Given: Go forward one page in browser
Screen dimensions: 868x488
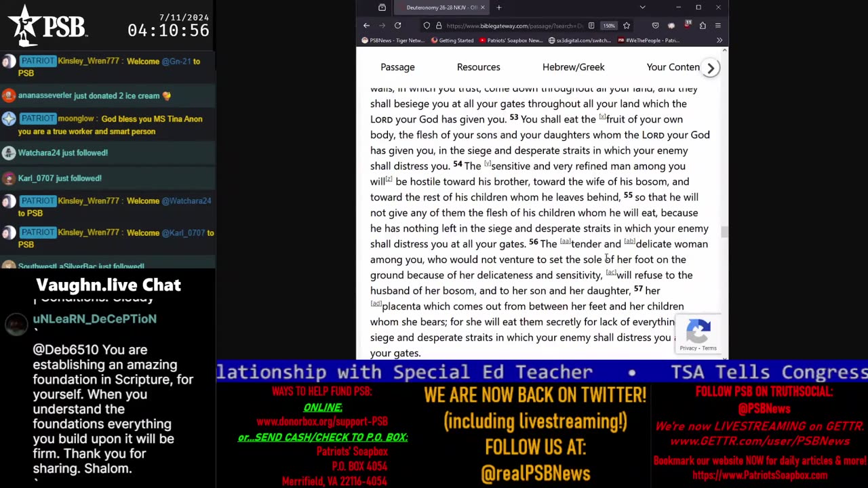Looking at the screenshot, I should pyautogui.click(x=382, y=26).
